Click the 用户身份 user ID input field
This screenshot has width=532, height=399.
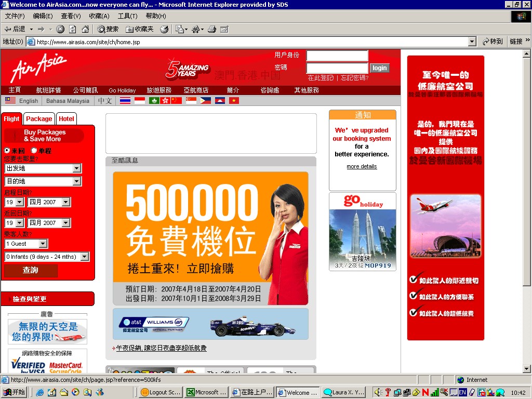pos(337,56)
